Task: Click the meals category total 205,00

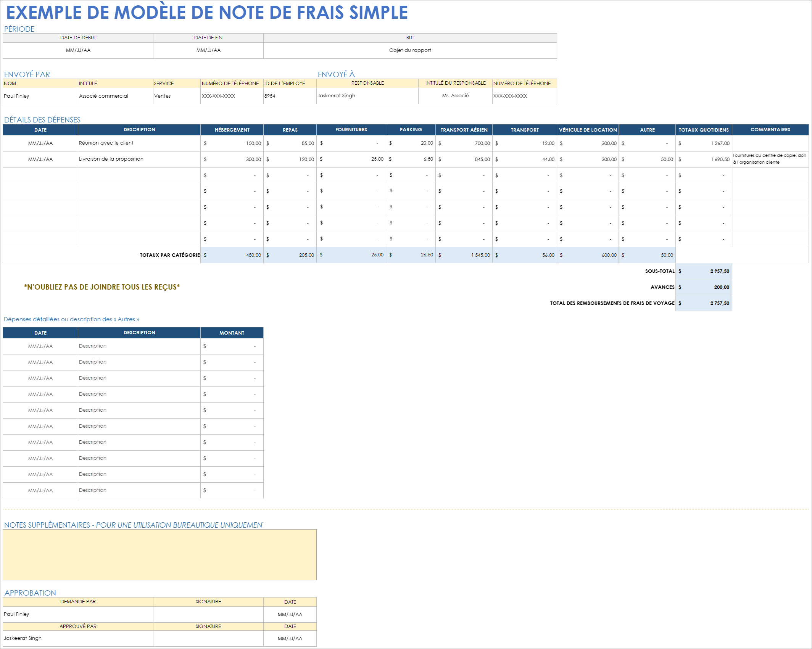Action: (290, 255)
